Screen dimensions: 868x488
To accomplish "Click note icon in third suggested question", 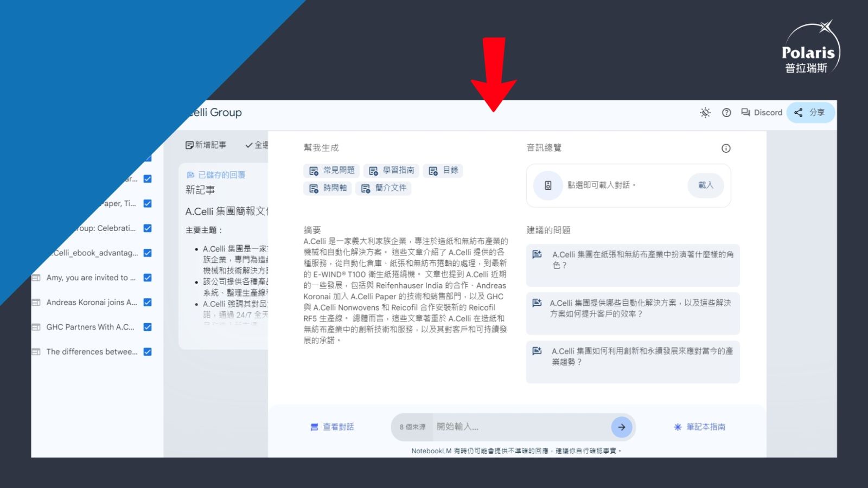I will click(x=537, y=351).
